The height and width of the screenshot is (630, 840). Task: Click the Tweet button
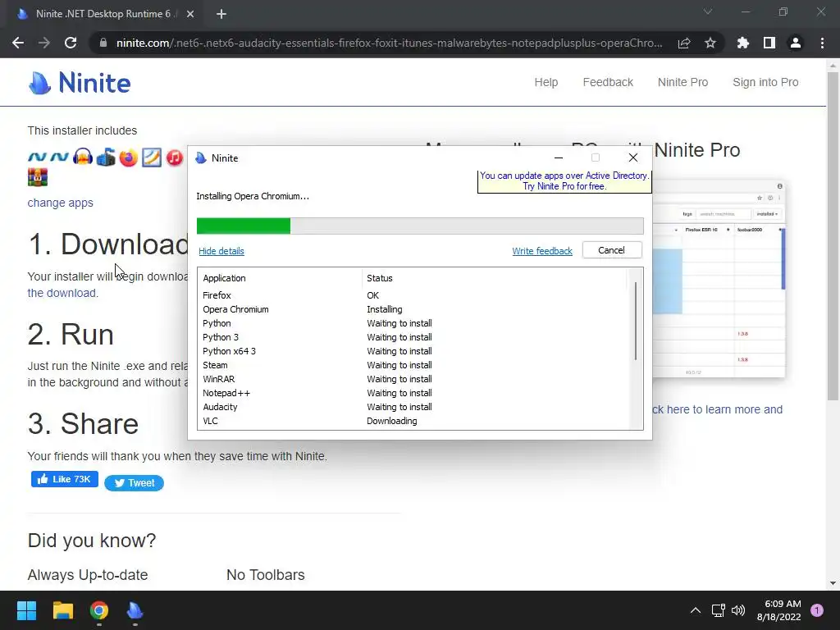click(x=134, y=482)
